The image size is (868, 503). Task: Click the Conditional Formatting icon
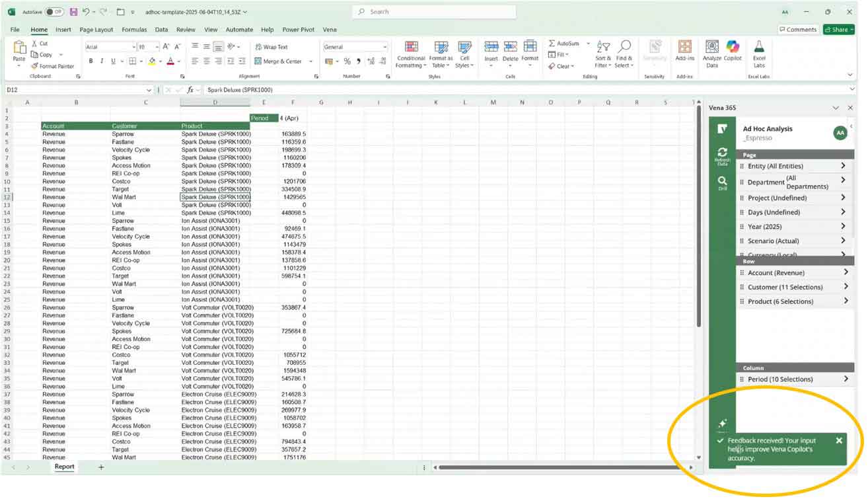coord(411,48)
